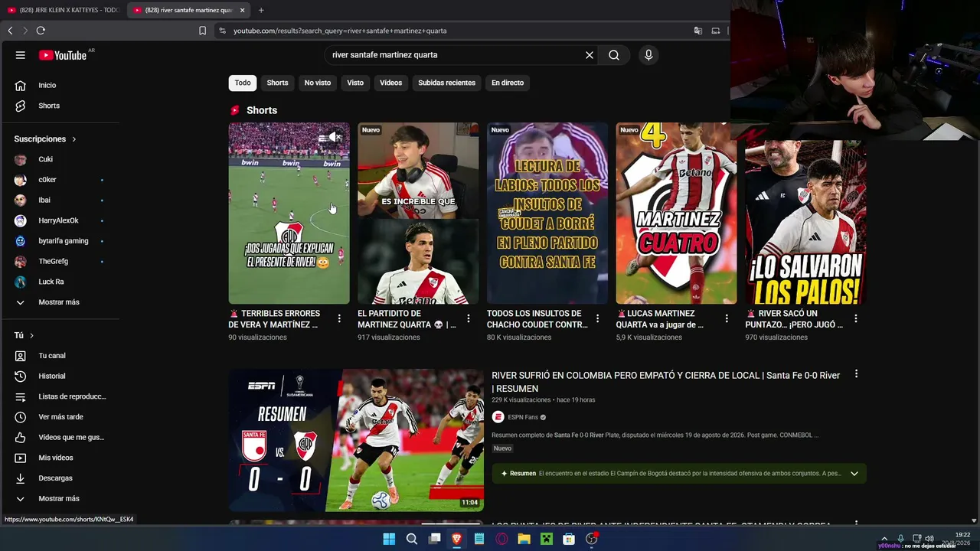
Task: Open the Brave browser taskbar icon
Action: [x=457, y=539]
